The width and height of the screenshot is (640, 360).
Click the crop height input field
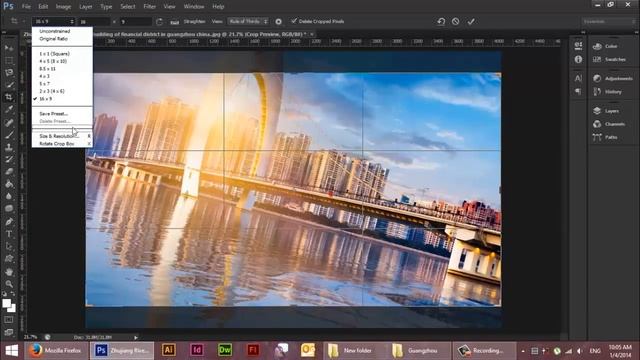tap(136, 22)
